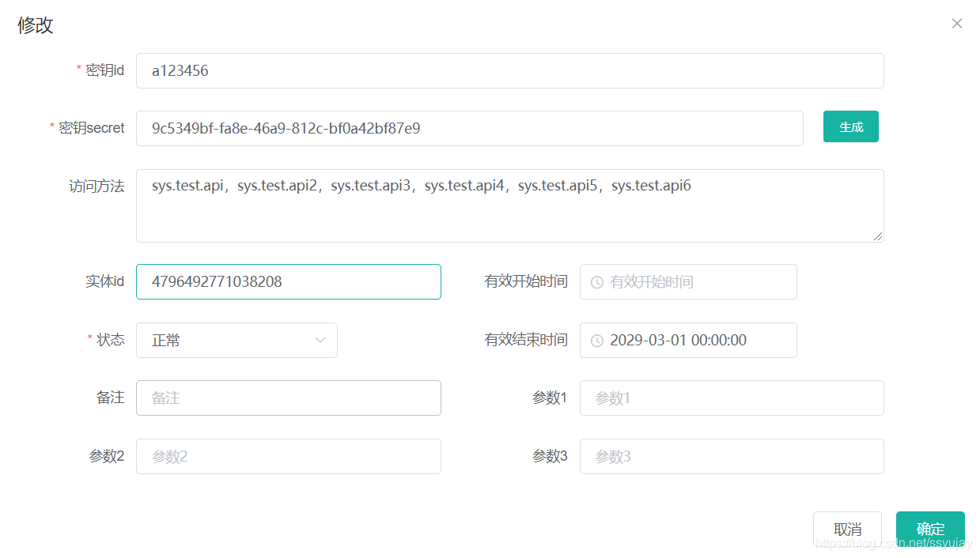Click the 生成 button to generate secret

coord(851,126)
